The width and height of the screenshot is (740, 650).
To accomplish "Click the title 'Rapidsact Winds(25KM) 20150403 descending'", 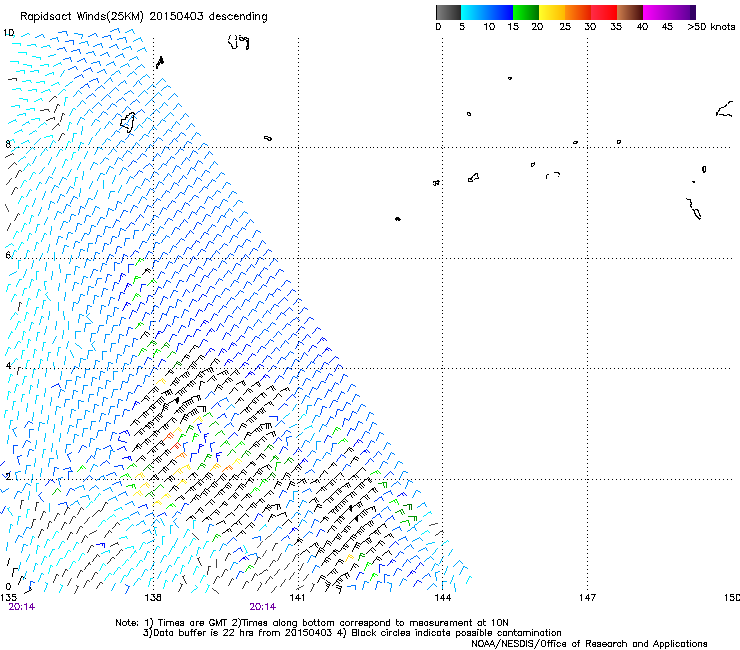I will point(143,17).
